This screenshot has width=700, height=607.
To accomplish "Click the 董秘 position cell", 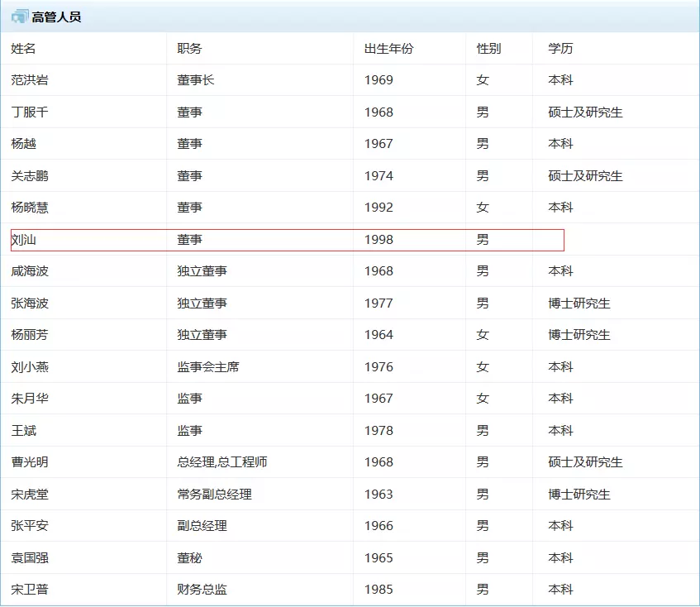I will (189, 558).
